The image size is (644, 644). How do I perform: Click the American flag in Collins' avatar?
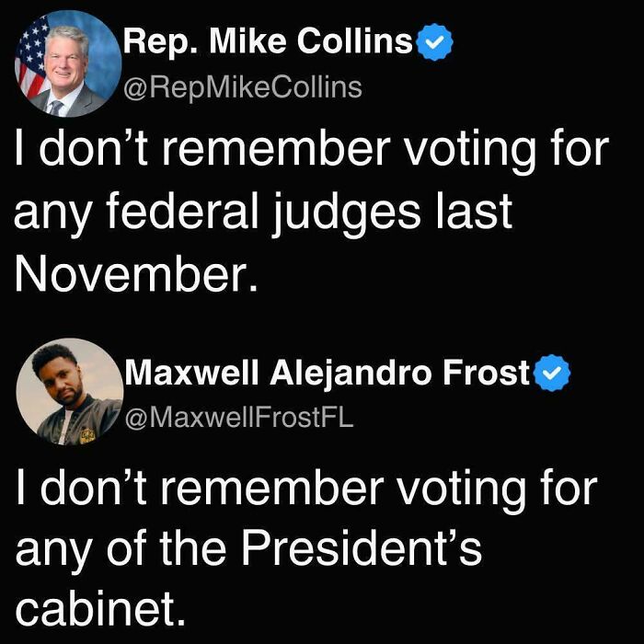pyautogui.click(x=31, y=62)
